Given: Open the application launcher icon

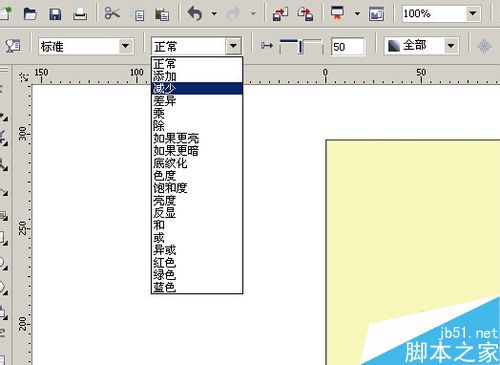Looking at the screenshot, I should click(337, 13).
